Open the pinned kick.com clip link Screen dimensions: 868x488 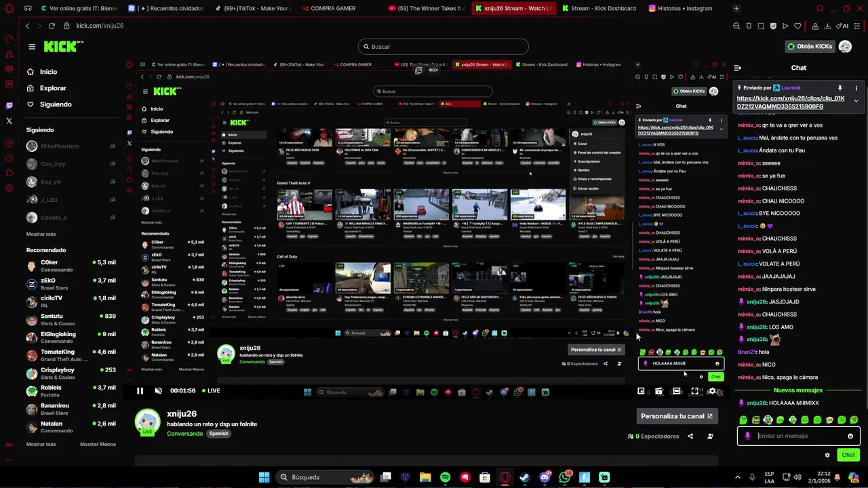[x=791, y=102]
